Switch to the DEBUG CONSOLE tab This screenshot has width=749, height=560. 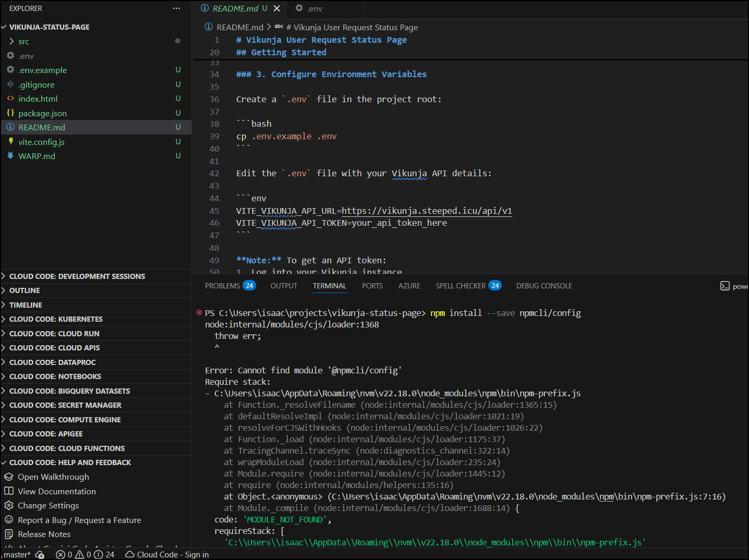[544, 286]
